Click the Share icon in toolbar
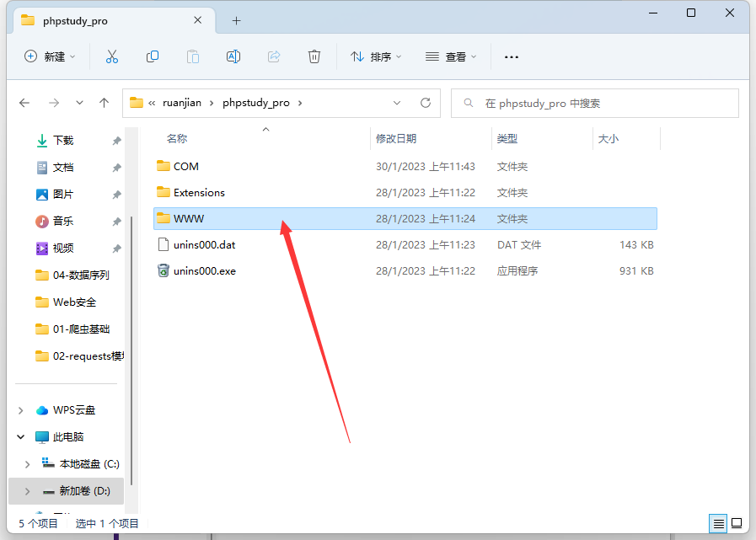 (x=274, y=57)
